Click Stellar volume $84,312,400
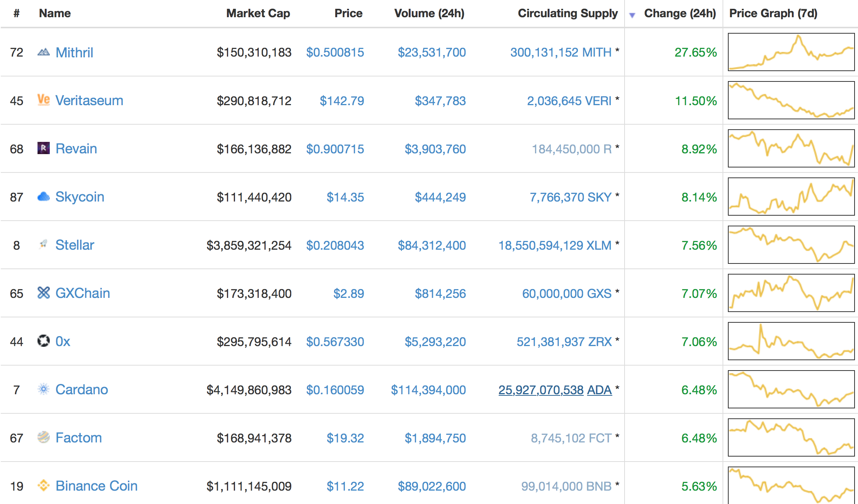Image resolution: width=858 pixels, height=504 pixels. 432,245
